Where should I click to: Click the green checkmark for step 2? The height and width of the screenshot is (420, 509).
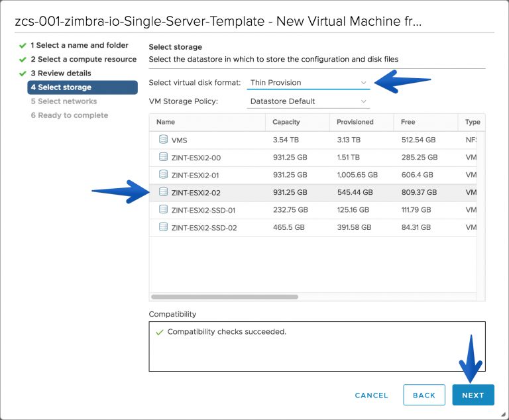[23, 60]
